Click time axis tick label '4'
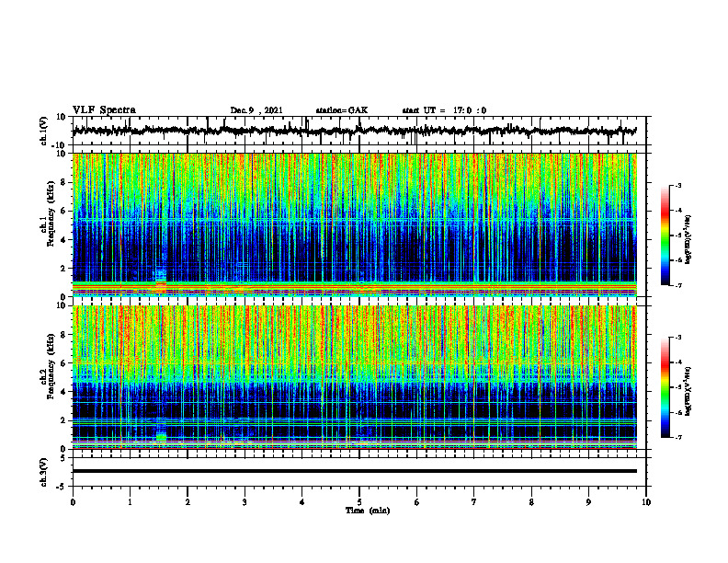 pyautogui.click(x=301, y=502)
